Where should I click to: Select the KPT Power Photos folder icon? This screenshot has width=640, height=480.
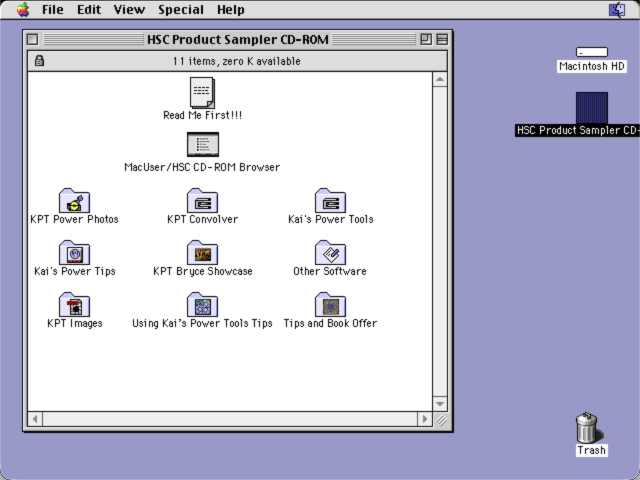(74, 200)
